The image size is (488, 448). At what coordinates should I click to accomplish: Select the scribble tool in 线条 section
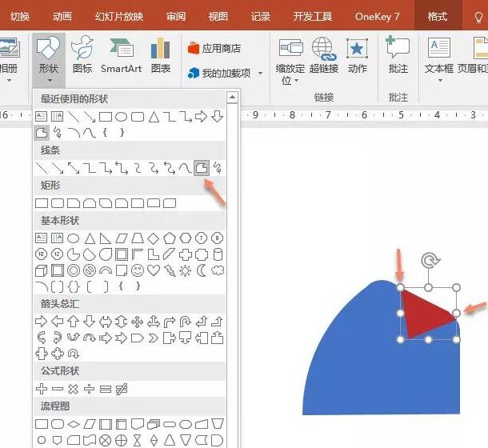click(218, 168)
